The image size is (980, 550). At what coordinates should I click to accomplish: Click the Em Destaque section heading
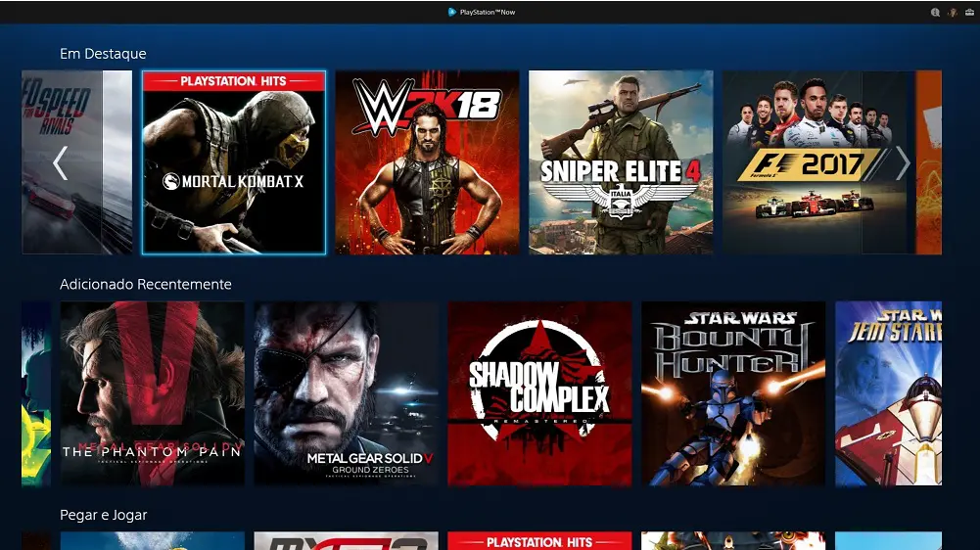103,54
